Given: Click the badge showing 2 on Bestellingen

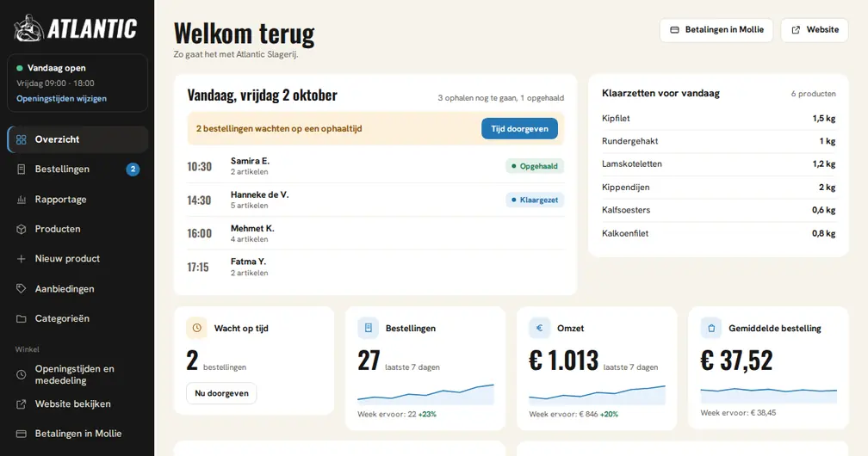Looking at the screenshot, I should click(x=133, y=169).
